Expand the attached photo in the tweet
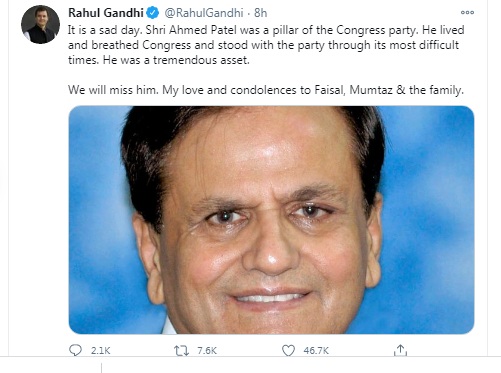Image resolution: width=501 pixels, height=373 pixels. tap(271, 220)
